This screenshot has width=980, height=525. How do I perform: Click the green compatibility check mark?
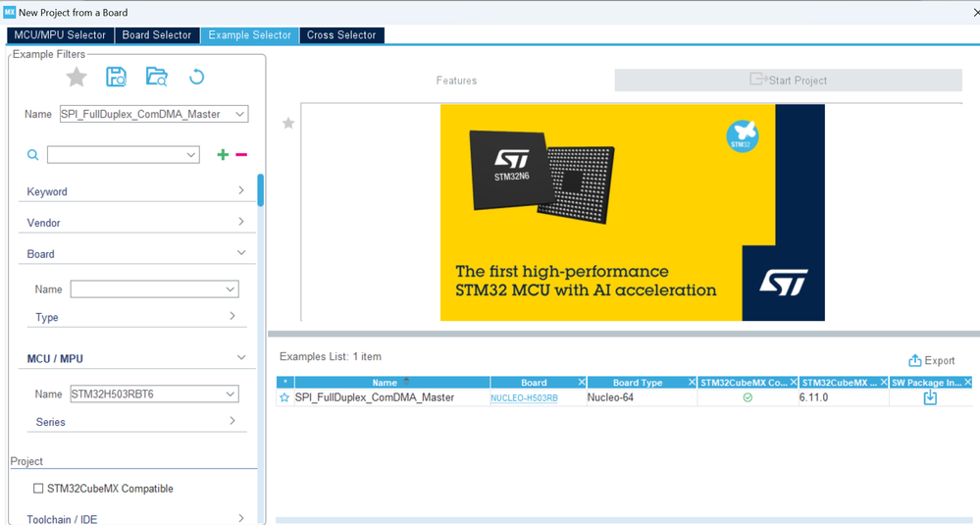click(748, 397)
